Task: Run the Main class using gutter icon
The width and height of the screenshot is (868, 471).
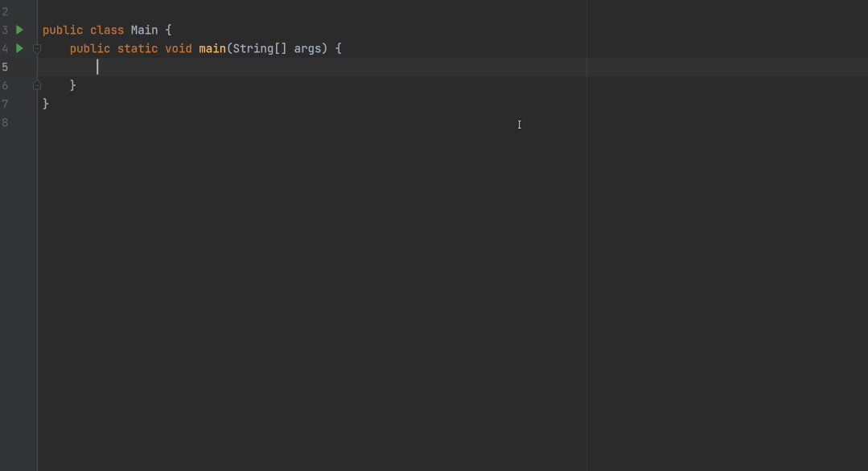Action: [x=20, y=30]
